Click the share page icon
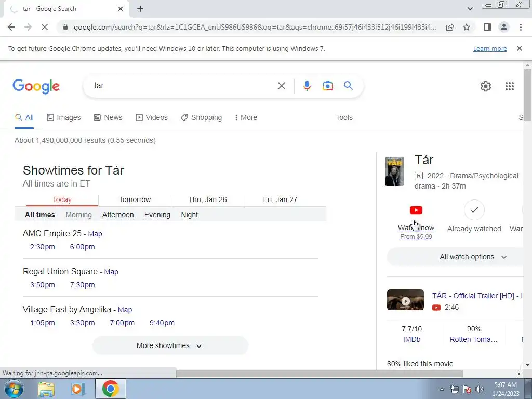 pyautogui.click(x=450, y=27)
